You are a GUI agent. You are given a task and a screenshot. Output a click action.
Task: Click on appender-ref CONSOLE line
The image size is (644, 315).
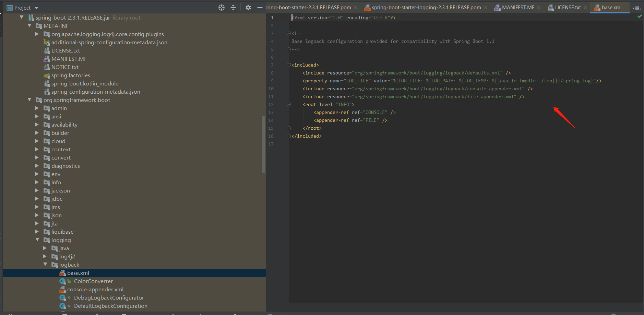[x=354, y=112]
